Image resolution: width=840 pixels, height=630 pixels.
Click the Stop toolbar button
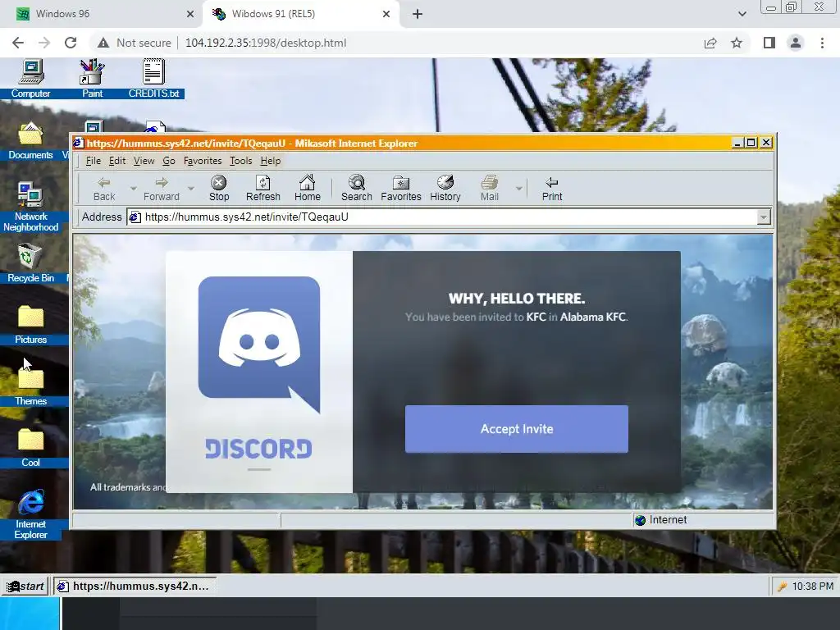[x=218, y=189]
